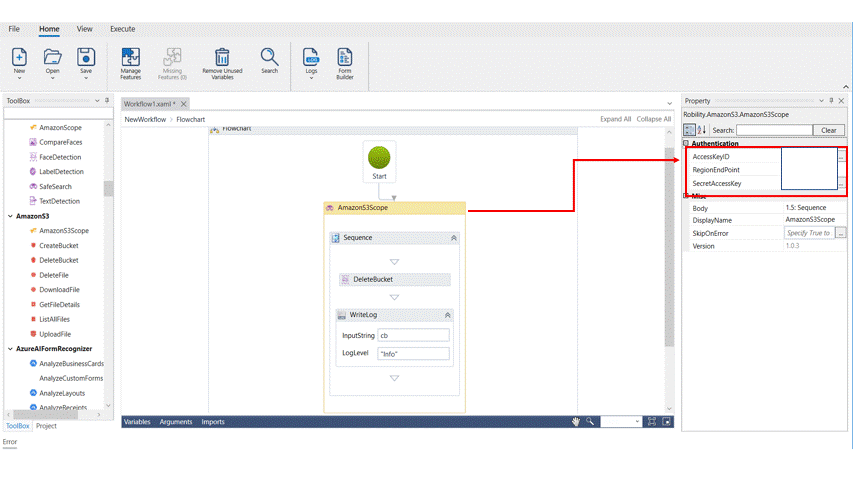Open the zoom percentage dropdown

pos(635,422)
